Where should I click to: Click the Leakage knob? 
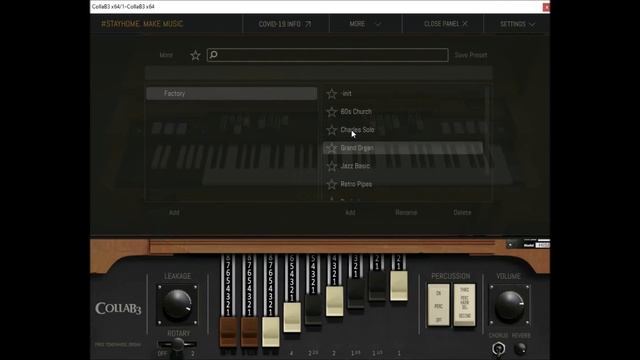pyautogui.click(x=177, y=304)
